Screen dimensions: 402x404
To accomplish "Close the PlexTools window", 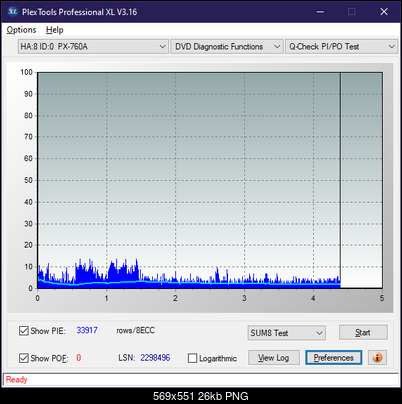I will (x=384, y=12).
